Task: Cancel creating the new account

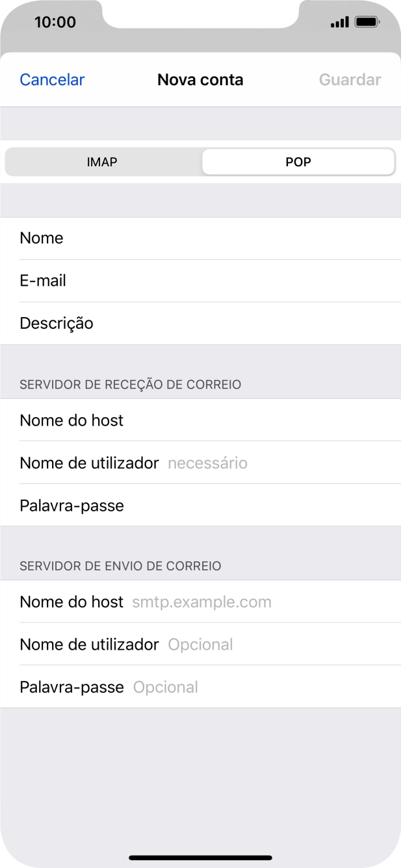Action: click(51, 79)
